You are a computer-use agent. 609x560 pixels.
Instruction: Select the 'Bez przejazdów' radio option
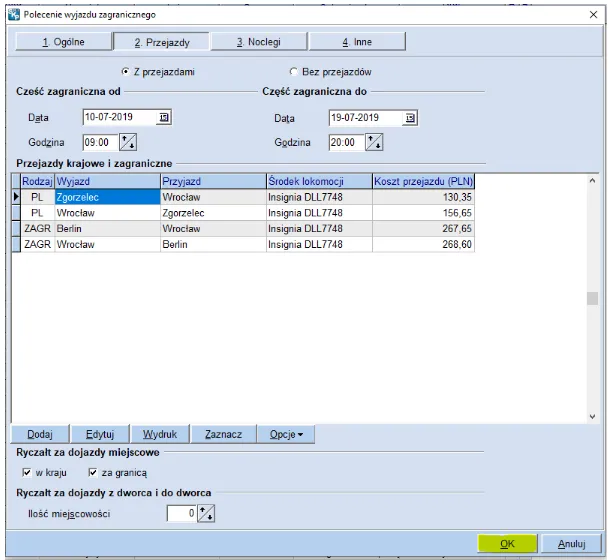point(294,72)
